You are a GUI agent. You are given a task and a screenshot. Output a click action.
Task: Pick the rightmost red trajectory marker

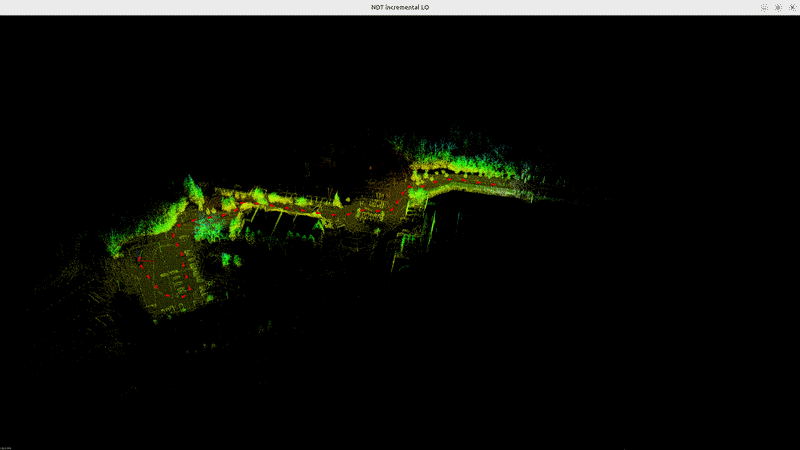[493, 185]
